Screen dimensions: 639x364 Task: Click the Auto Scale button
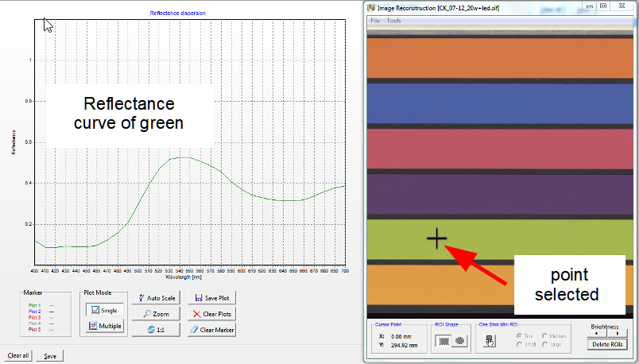(156, 298)
